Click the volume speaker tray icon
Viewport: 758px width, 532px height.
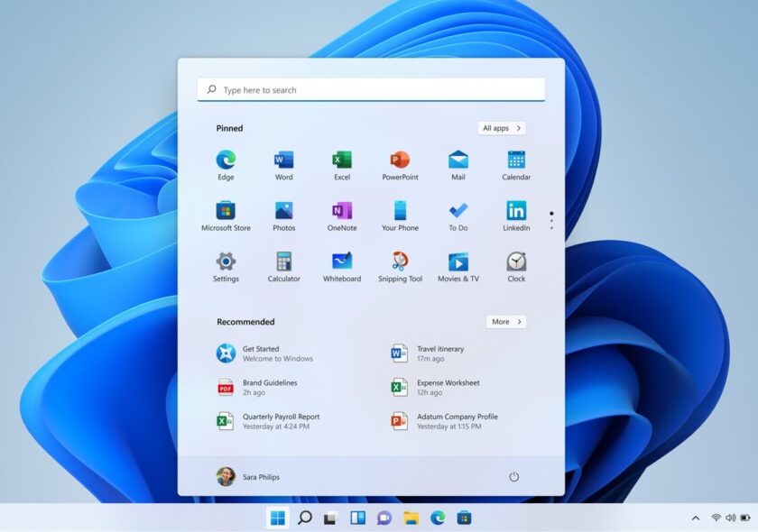[730, 518]
